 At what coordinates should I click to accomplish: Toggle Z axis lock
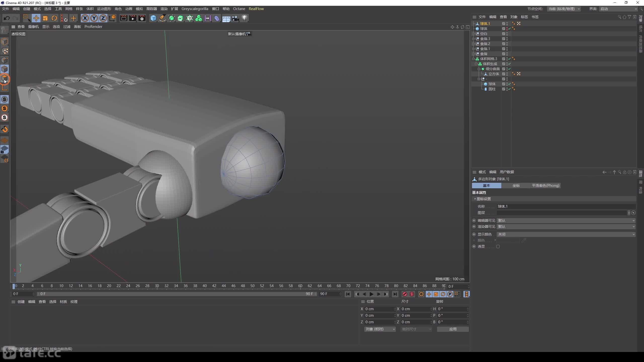click(103, 18)
